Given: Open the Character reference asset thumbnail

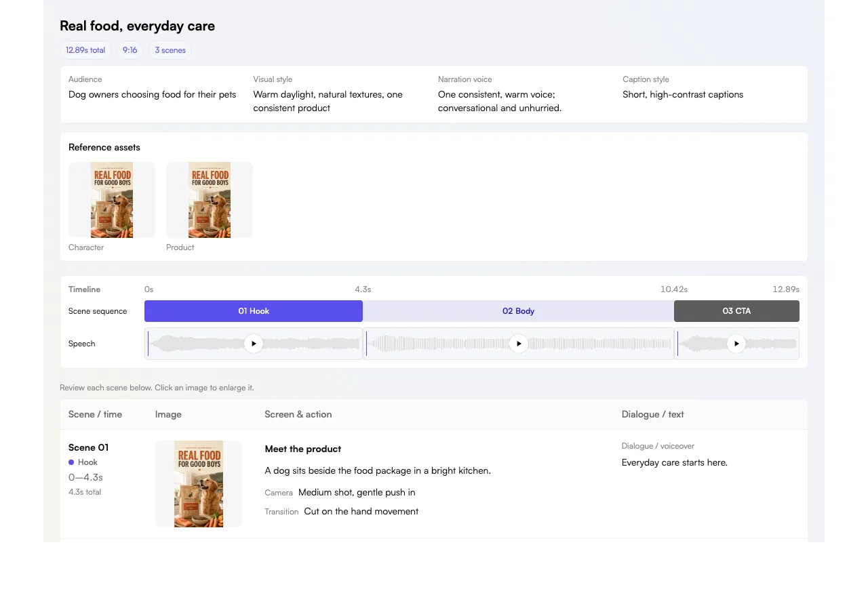Looking at the screenshot, I should (x=112, y=200).
